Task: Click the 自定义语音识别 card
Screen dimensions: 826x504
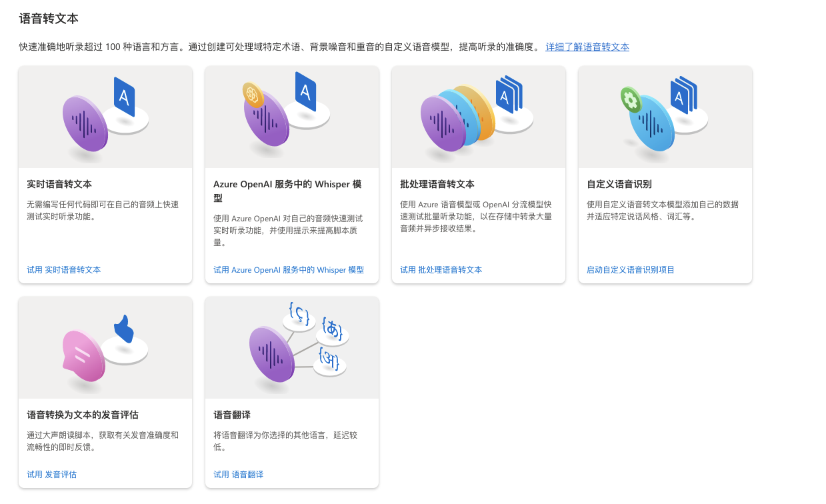Action: click(665, 175)
